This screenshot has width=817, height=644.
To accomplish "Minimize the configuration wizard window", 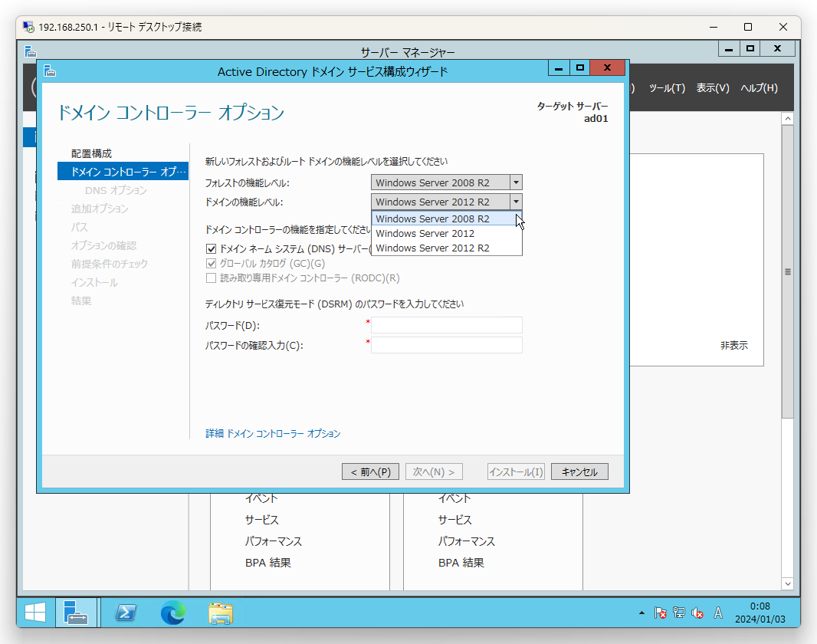I will (x=559, y=67).
